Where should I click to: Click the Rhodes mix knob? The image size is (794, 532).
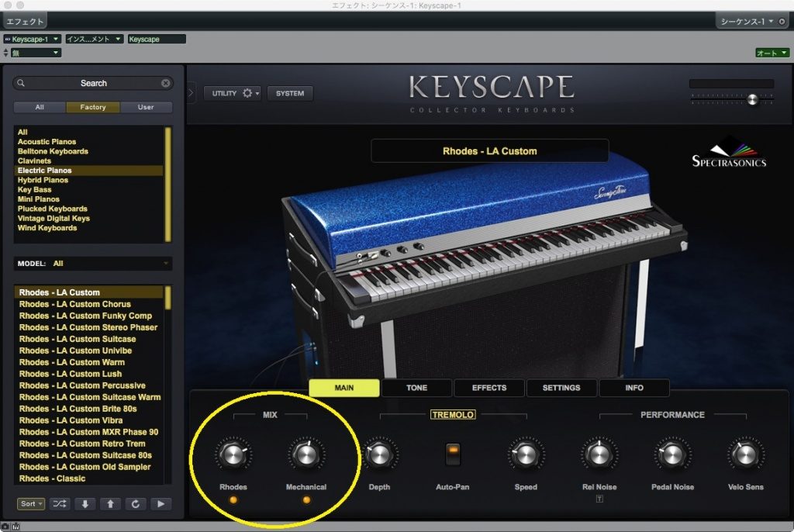pos(233,454)
